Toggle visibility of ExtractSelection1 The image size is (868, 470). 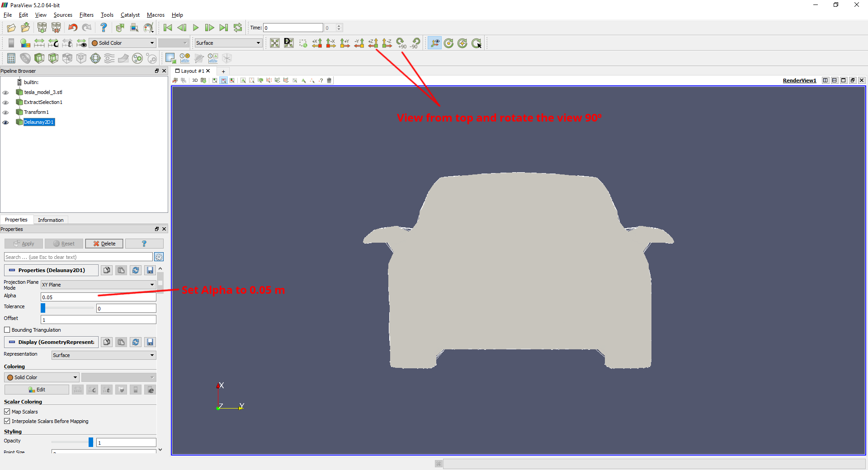[5, 103]
